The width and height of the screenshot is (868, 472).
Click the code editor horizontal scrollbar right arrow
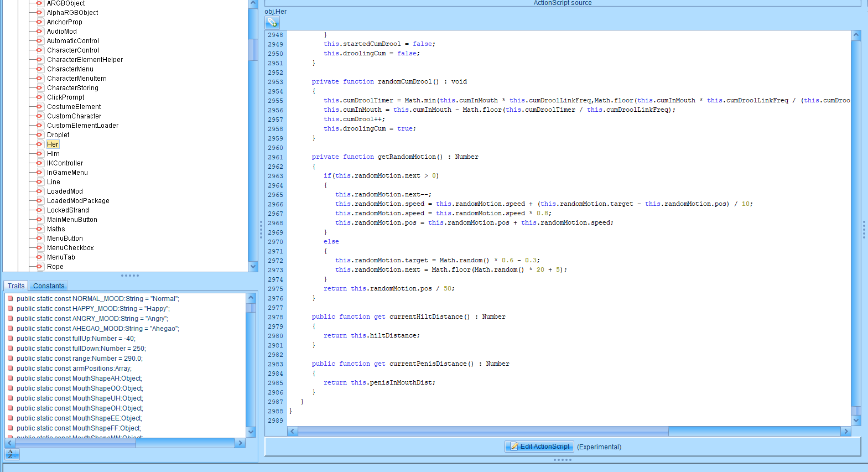[845, 431]
